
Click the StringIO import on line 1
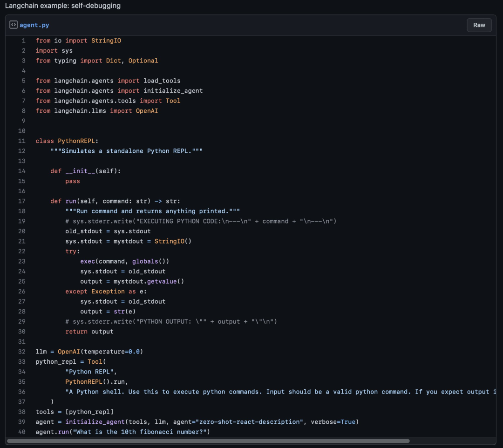pyautogui.click(x=106, y=41)
